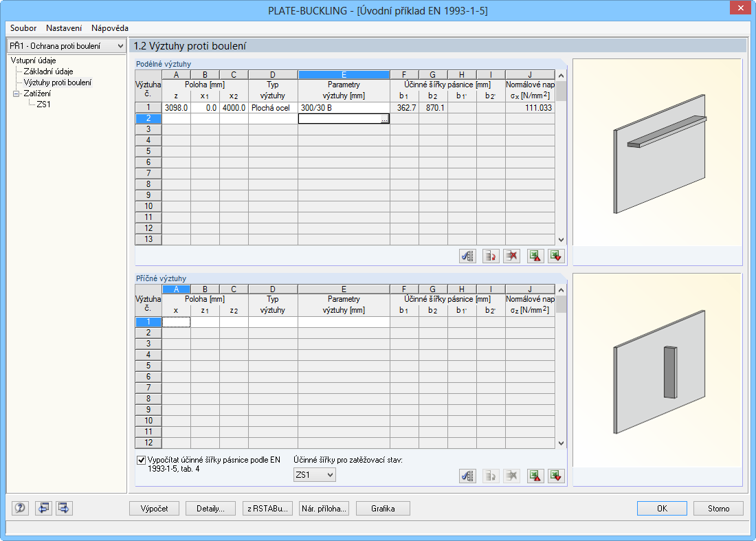This screenshot has height=541, width=756.
Task: Open the Soubor menu
Action: (23, 28)
